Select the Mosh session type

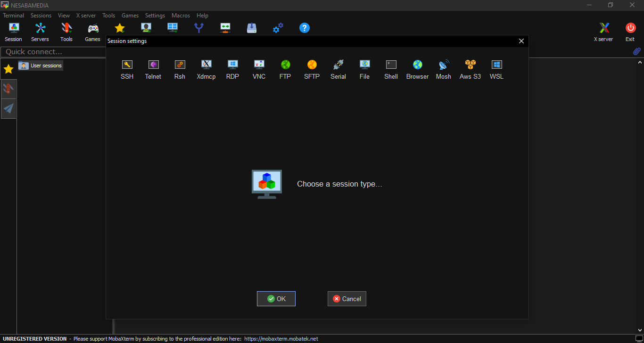pyautogui.click(x=444, y=69)
